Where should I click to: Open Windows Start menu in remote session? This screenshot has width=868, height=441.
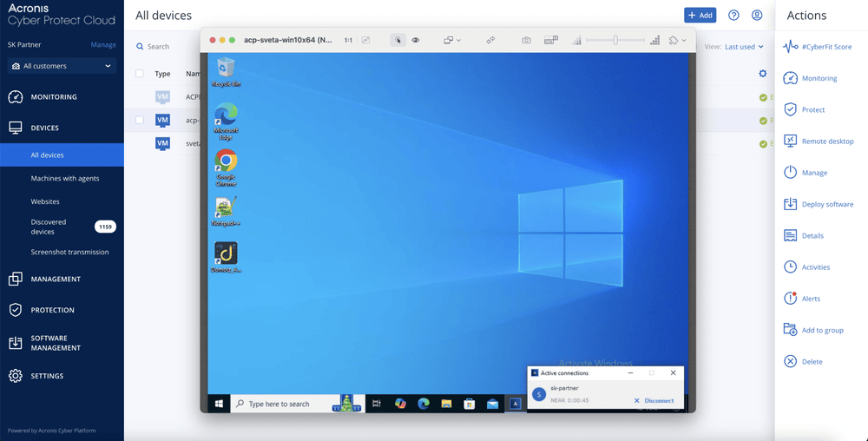219,404
